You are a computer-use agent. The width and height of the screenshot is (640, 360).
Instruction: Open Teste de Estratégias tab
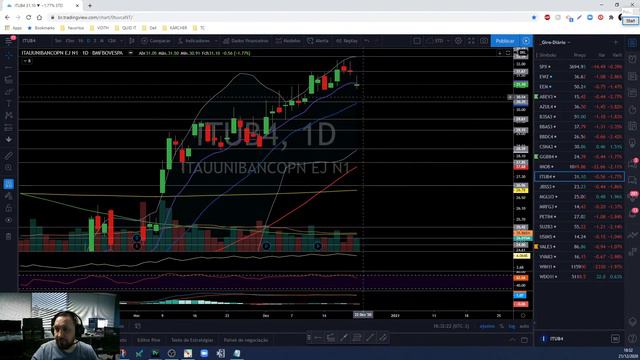coord(192,340)
